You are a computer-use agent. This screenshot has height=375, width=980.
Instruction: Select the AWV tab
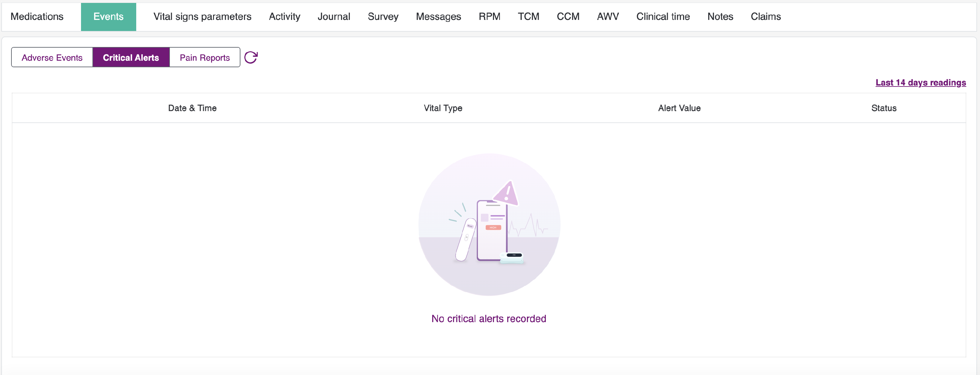click(608, 17)
